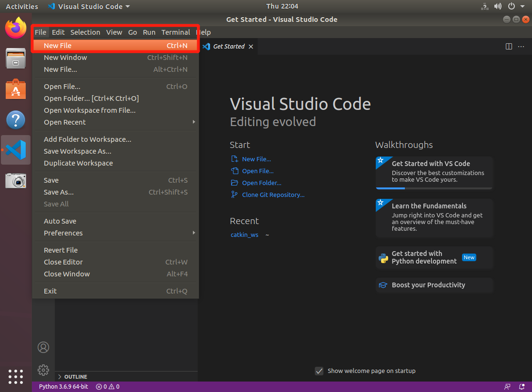
Task: Open the Selection menu
Action: tap(85, 32)
